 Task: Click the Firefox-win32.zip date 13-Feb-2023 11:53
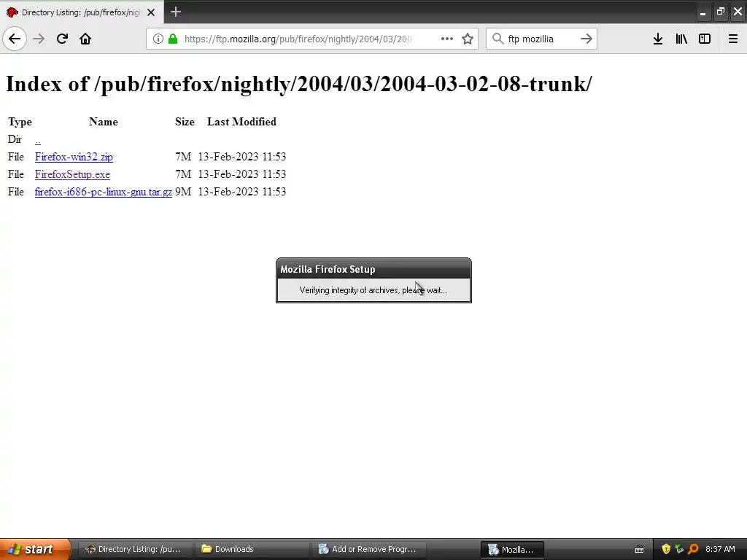pyautogui.click(x=242, y=157)
